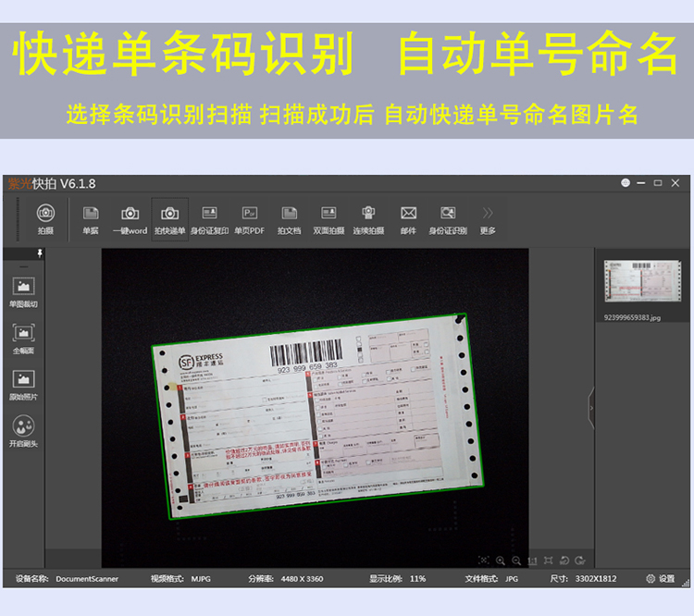
Task: Open the 邮件 email tool
Action: [x=408, y=219]
